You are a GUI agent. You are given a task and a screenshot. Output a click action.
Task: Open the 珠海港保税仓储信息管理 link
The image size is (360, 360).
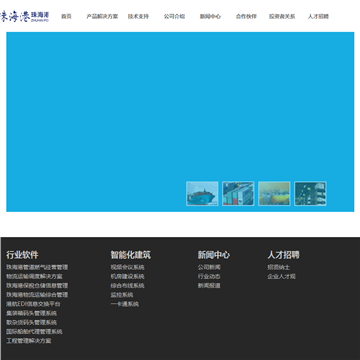point(37,286)
